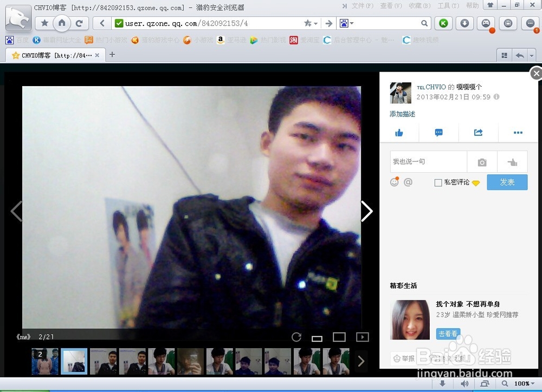The height and width of the screenshot is (392, 542).
Task: Attach a picture using camera icon
Action: click(x=482, y=162)
